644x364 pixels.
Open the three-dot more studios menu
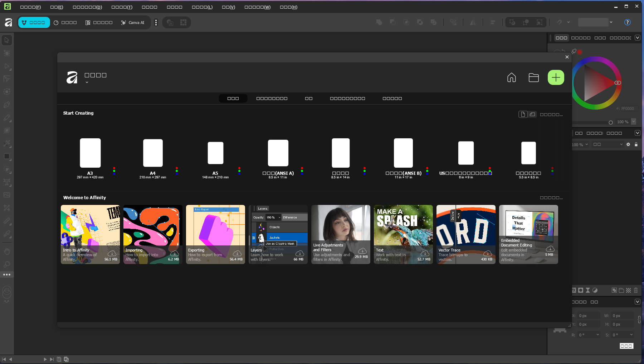click(x=156, y=23)
